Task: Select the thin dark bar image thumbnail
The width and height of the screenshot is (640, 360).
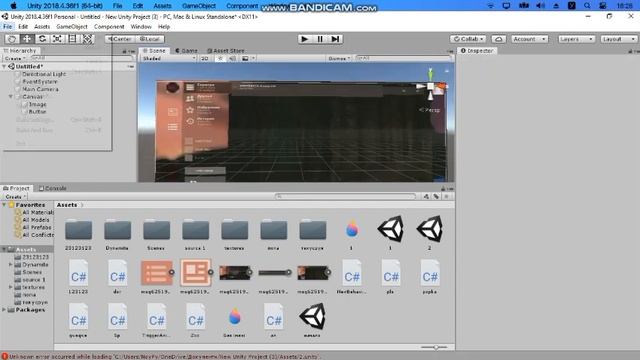Action: [x=274, y=273]
